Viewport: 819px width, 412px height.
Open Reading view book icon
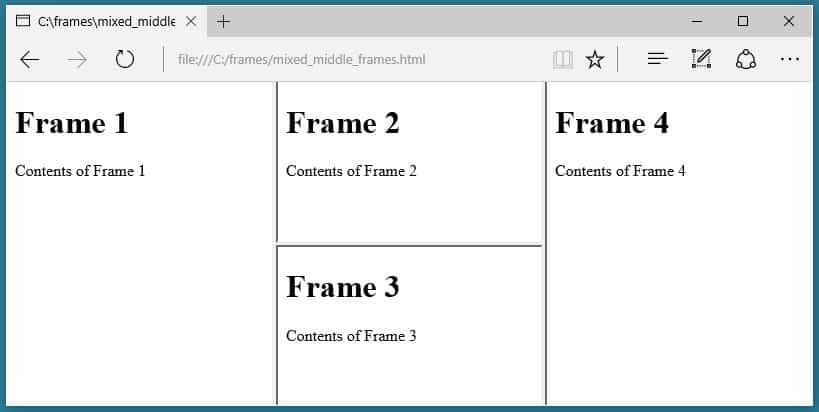563,60
